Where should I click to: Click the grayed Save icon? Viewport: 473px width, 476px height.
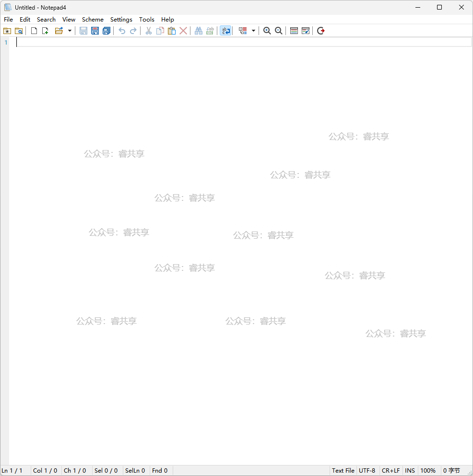click(x=83, y=31)
